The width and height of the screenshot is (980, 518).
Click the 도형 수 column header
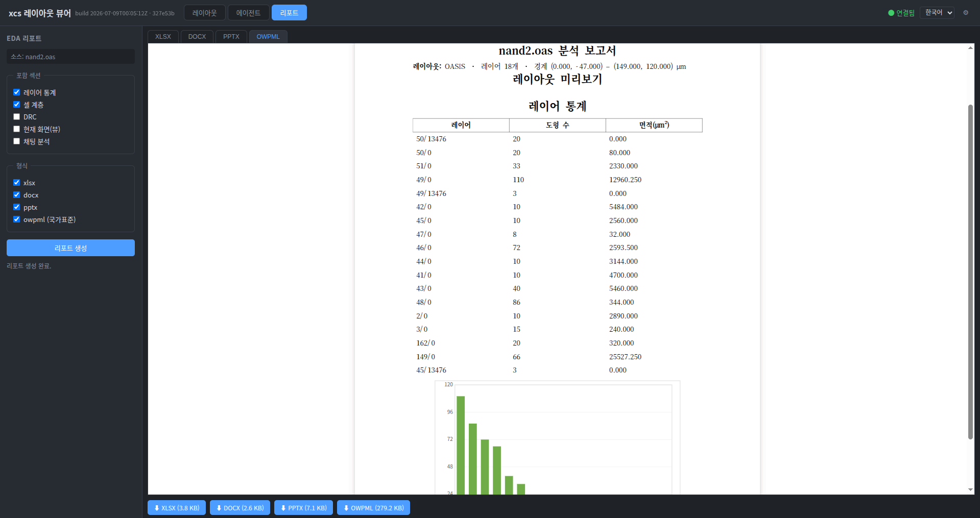[557, 125]
